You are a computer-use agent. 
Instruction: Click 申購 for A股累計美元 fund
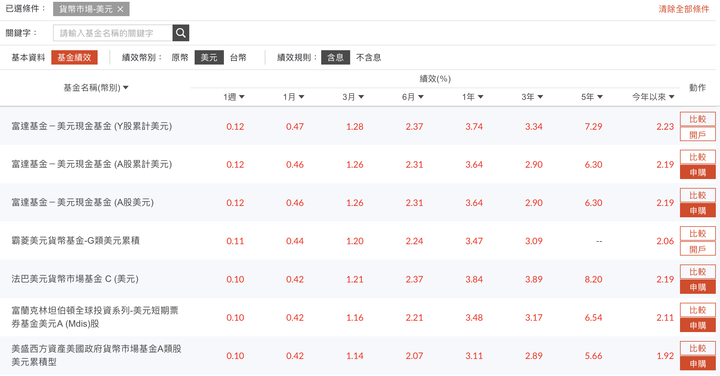coord(698,173)
